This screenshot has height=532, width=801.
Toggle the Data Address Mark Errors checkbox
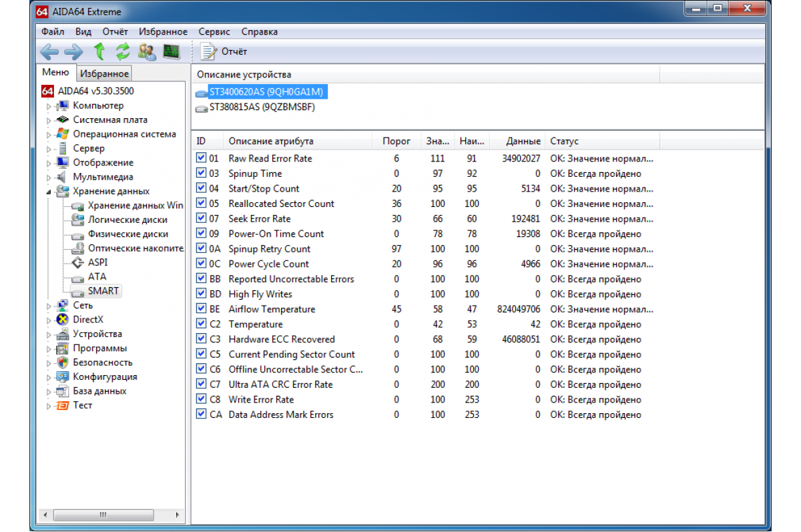pos(201,415)
